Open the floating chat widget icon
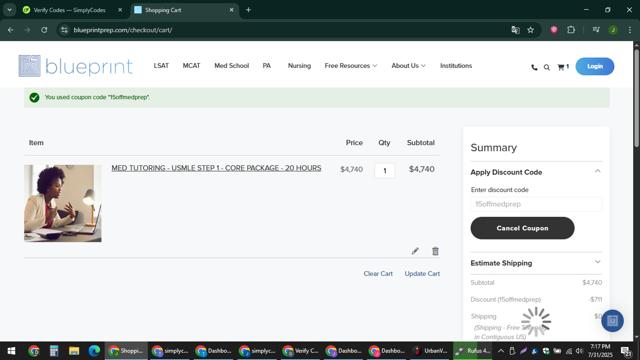 click(x=612, y=321)
